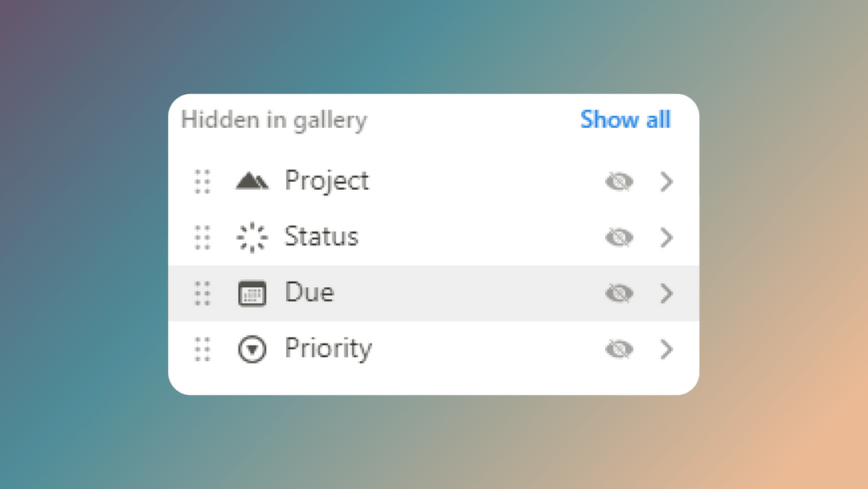Click the select arrow icon beside Priority
868x489 pixels.
coord(252,349)
